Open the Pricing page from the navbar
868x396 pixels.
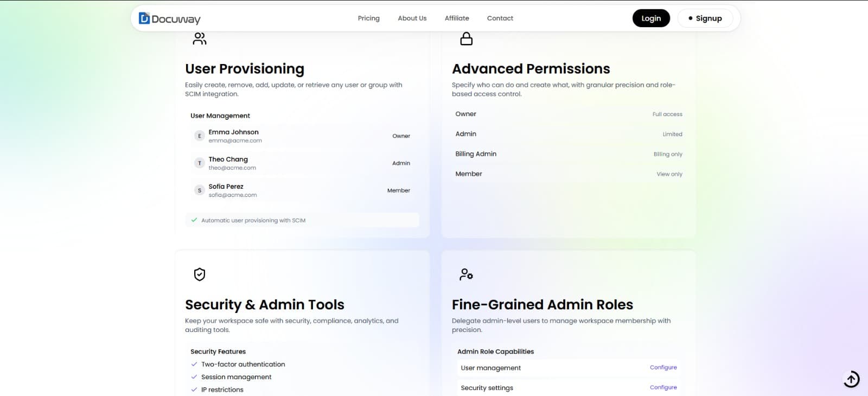[368, 18]
